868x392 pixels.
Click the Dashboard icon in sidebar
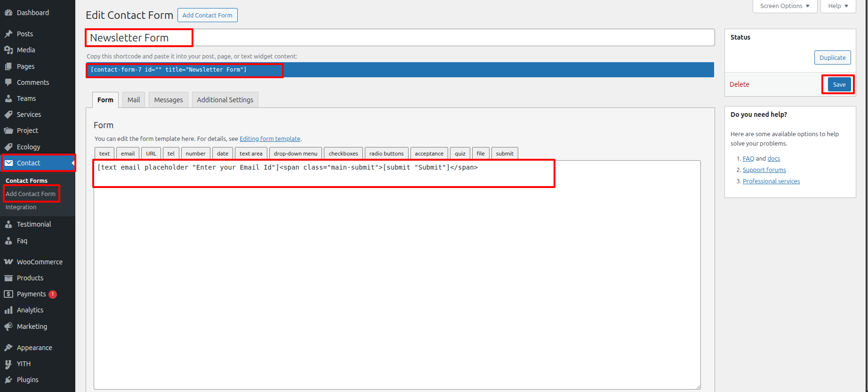8,13
